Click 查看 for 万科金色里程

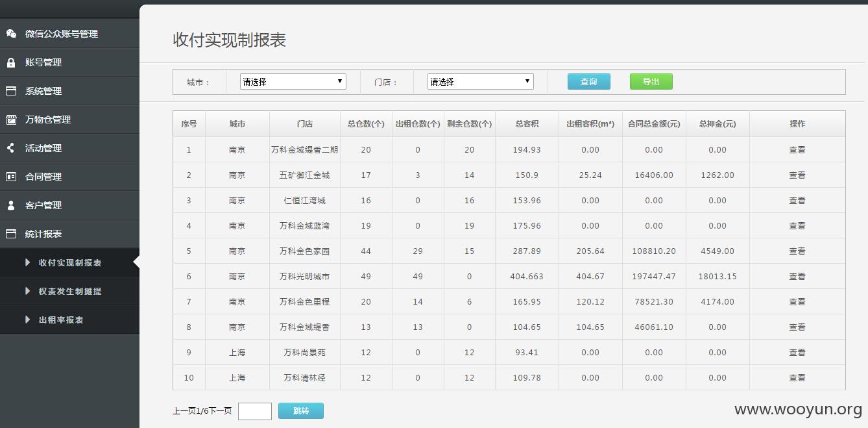[797, 301]
